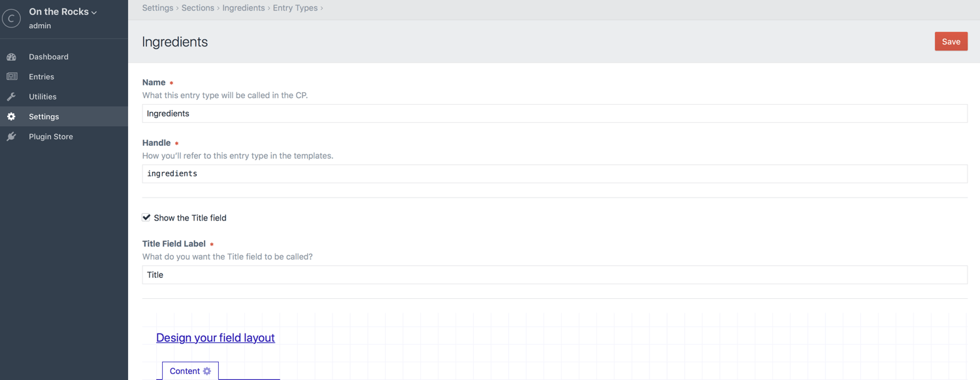Image resolution: width=980 pixels, height=380 pixels.
Task: Go to Sections in breadcrumb
Action: [197, 8]
